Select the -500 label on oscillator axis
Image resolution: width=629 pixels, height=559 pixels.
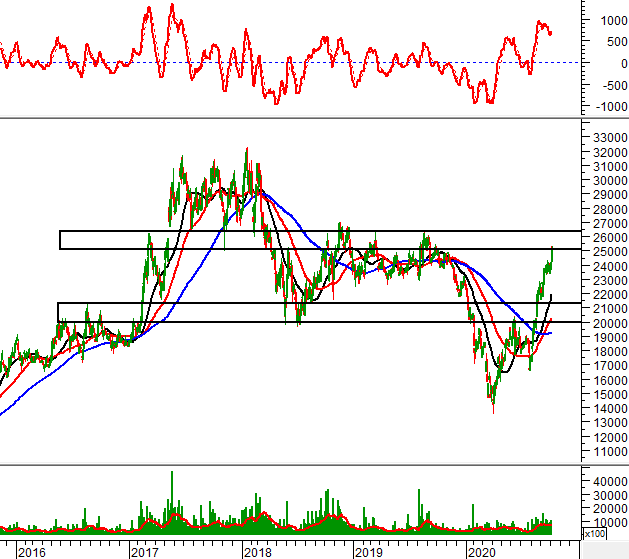[614, 85]
